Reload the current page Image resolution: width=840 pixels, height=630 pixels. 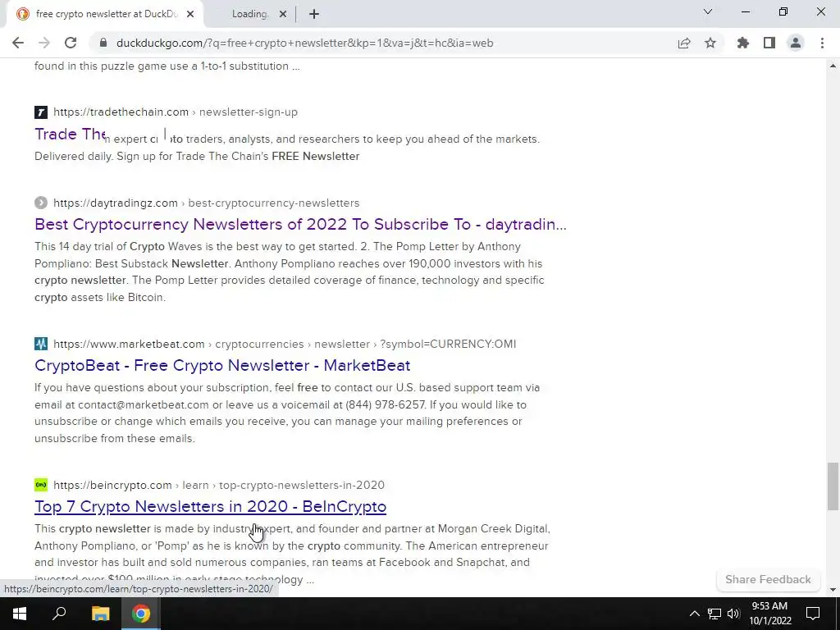click(x=71, y=43)
